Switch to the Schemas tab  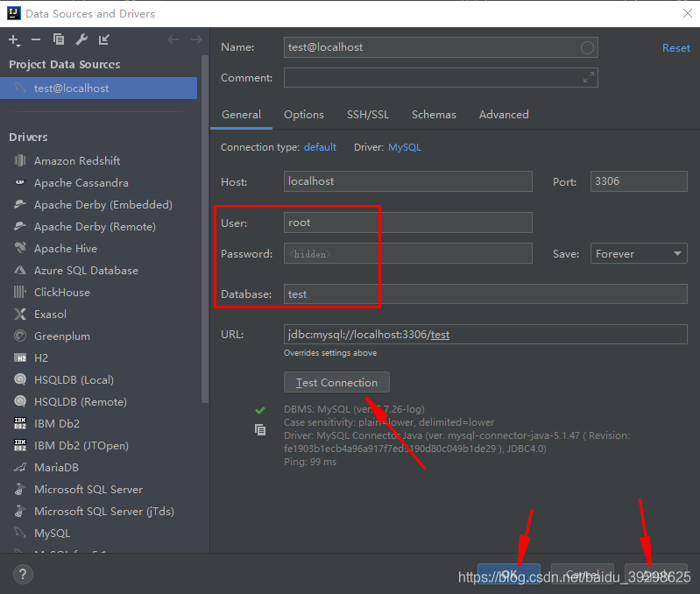click(x=434, y=115)
